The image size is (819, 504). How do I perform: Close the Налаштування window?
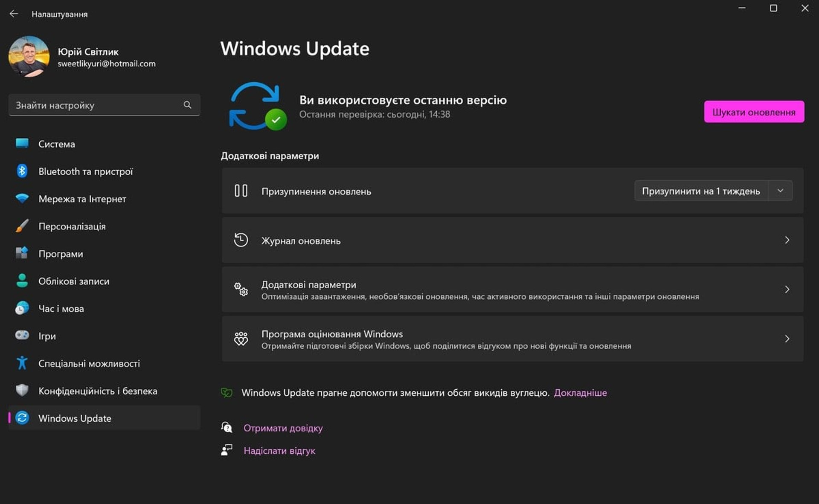click(805, 8)
